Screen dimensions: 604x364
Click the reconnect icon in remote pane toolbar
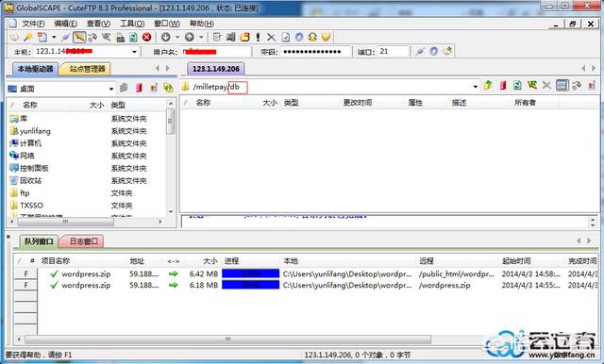pos(577,86)
